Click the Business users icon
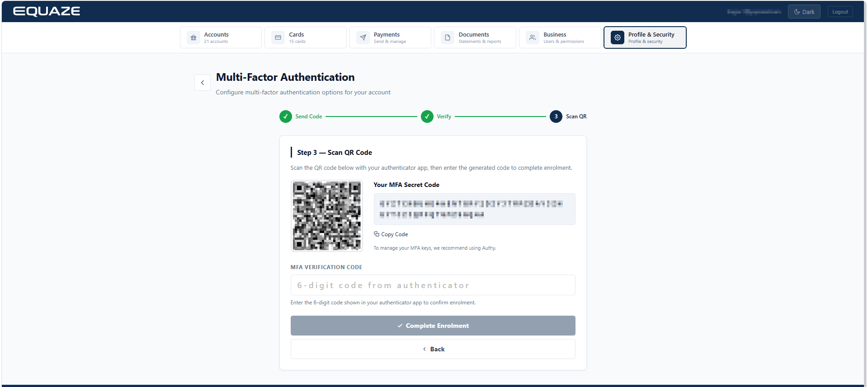The width and height of the screenshot is (868, 387). click(x=533, y=37)
